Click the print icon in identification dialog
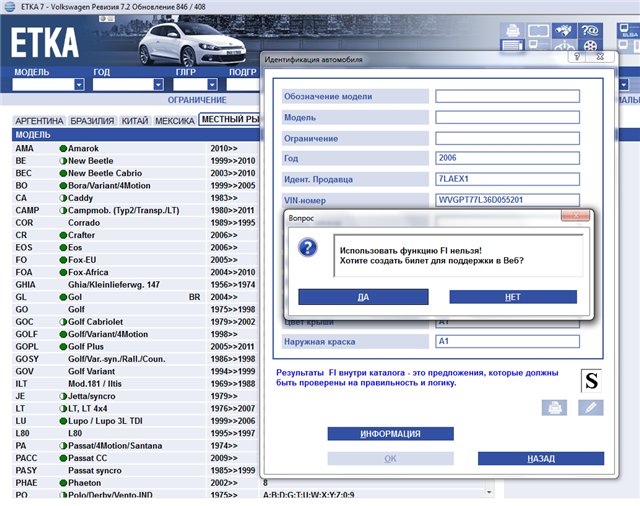Viewport: 640px width, 506px height. (x=554, y=408)
